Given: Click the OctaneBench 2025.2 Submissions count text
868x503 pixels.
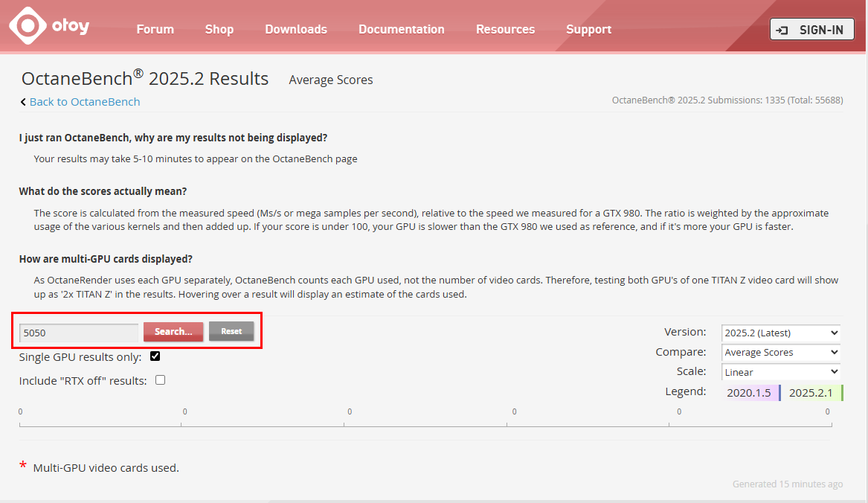Looking at the screenshot, I should click(727, 100).
